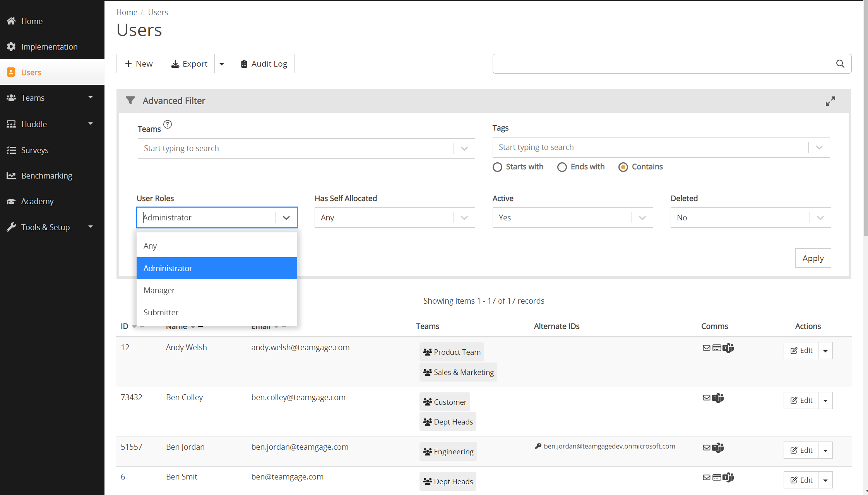Click Andy Welsh's card comms icon

(x=717, y=348)
